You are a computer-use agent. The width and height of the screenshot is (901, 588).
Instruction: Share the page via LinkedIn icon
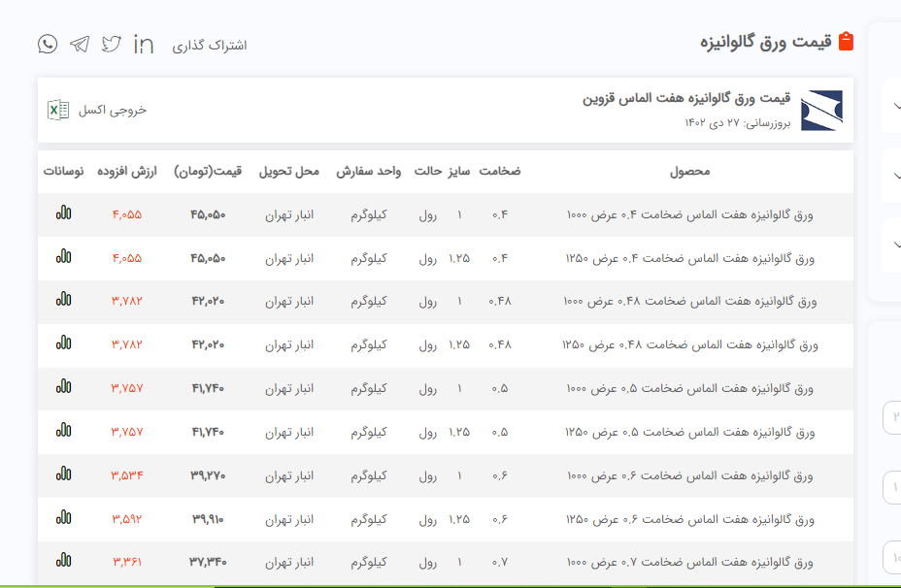[144, 44]
